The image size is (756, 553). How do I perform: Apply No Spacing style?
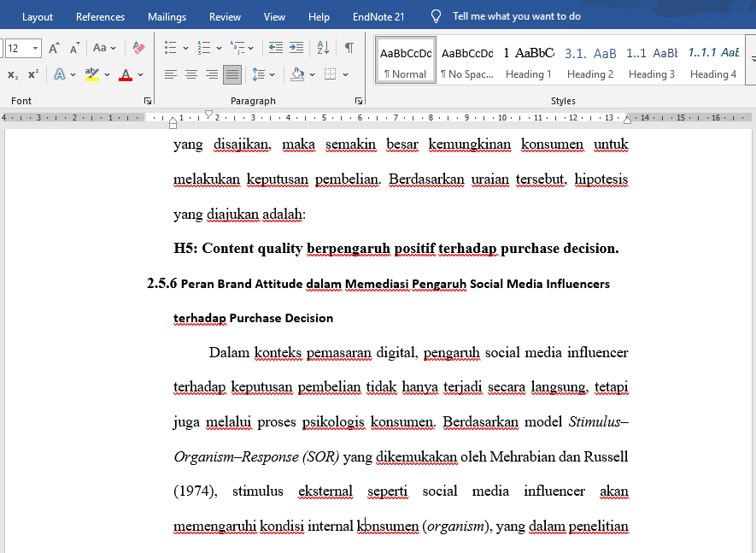tap(467, 60)
